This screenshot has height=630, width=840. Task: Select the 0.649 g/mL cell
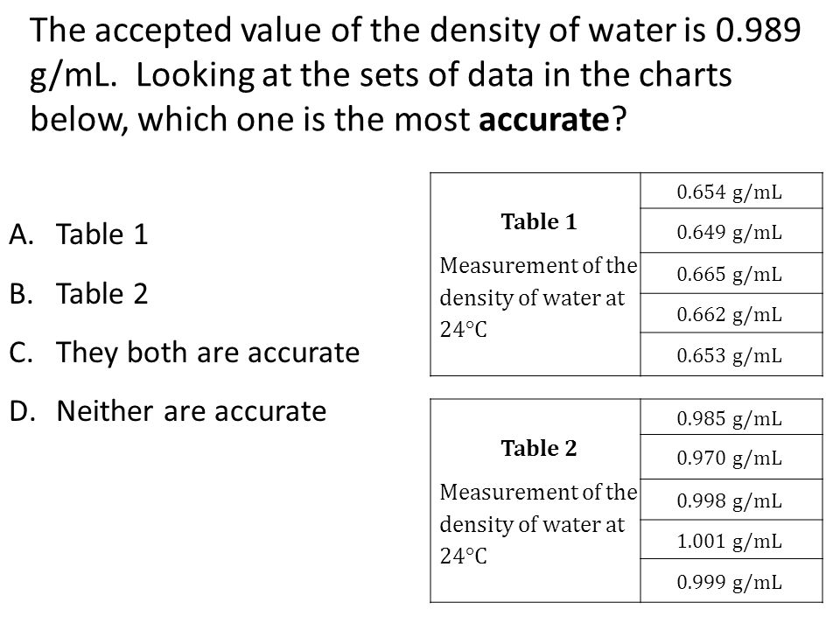(x=731, y=231)
